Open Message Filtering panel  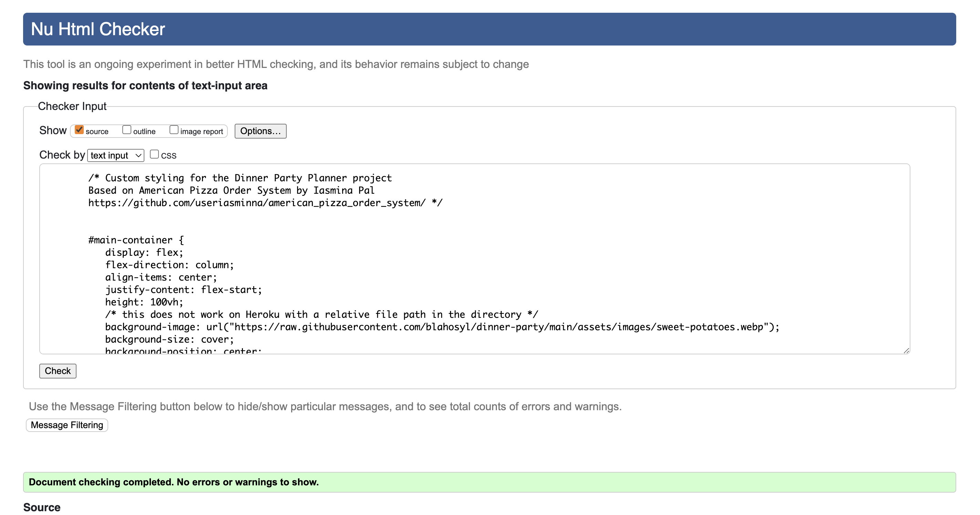(x=67, y=425)
